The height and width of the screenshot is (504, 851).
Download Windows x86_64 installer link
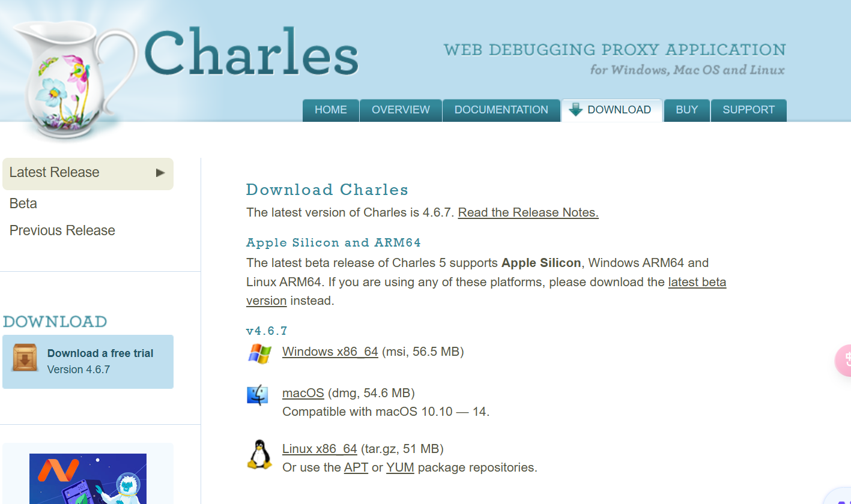330,352
